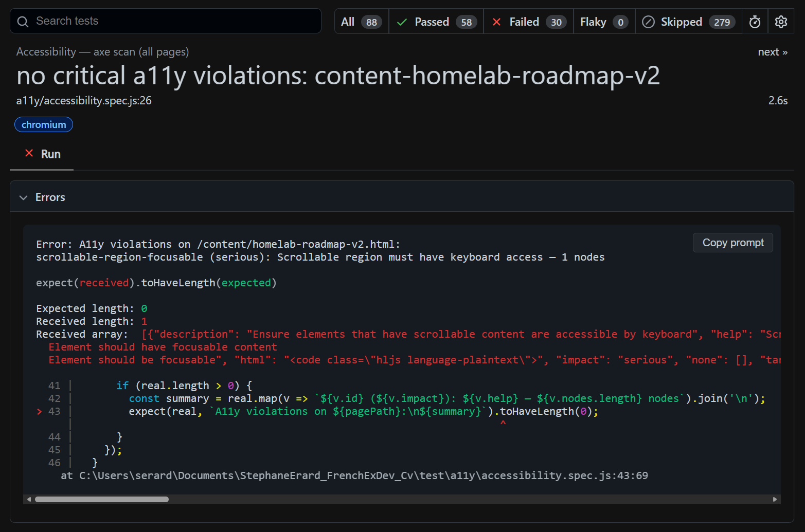The height and width of the screenshot is (532, 805).
Task: Click the skipped circle icon beside Skipped
Action: coord(648,21)
